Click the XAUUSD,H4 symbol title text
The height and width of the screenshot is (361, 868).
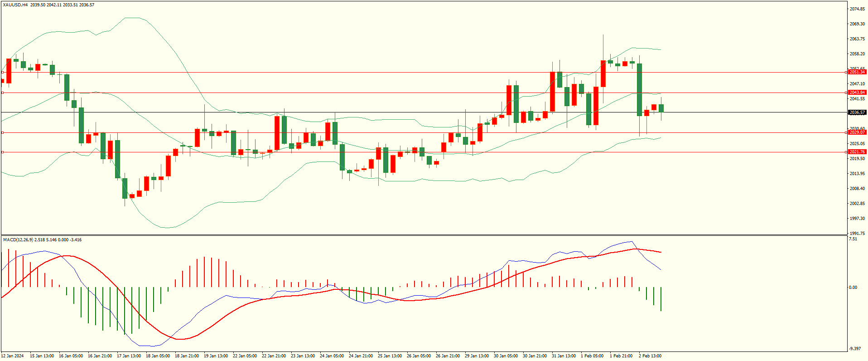click(15, 5)
